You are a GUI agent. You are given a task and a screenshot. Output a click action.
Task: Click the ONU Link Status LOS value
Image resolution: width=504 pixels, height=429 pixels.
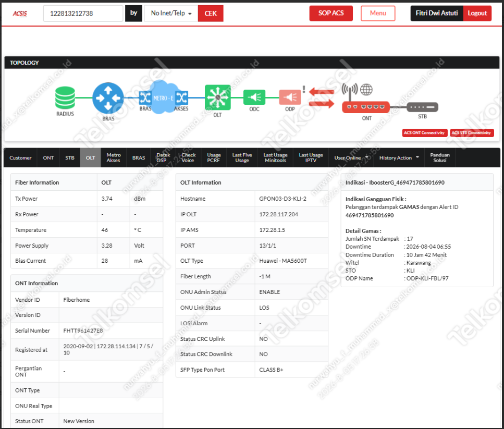point(264,308)
